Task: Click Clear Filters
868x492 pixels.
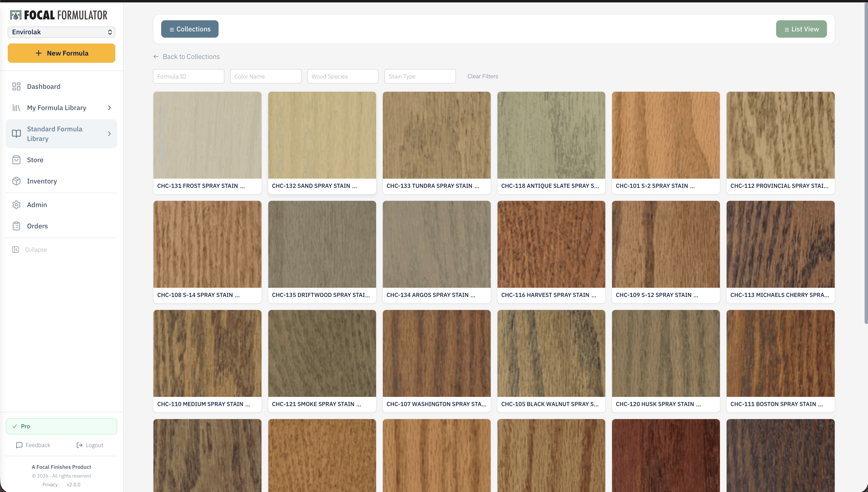Action: point(482,76)
